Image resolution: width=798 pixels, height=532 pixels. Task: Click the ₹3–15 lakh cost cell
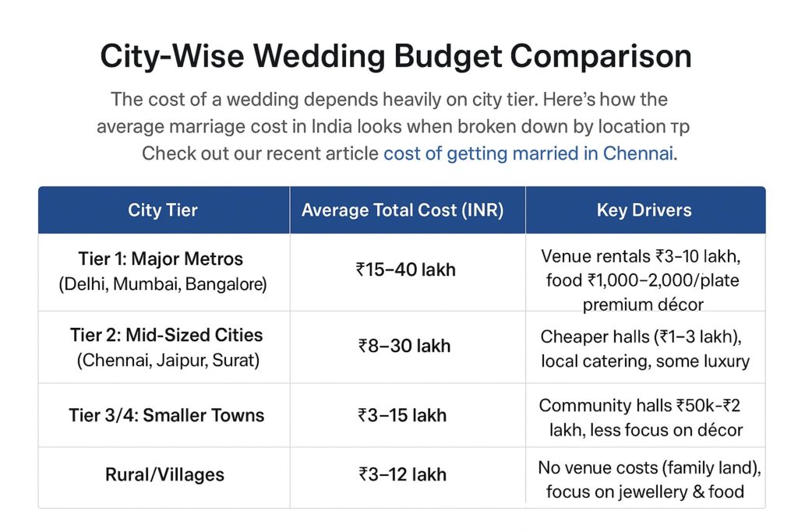coord(403,415)
